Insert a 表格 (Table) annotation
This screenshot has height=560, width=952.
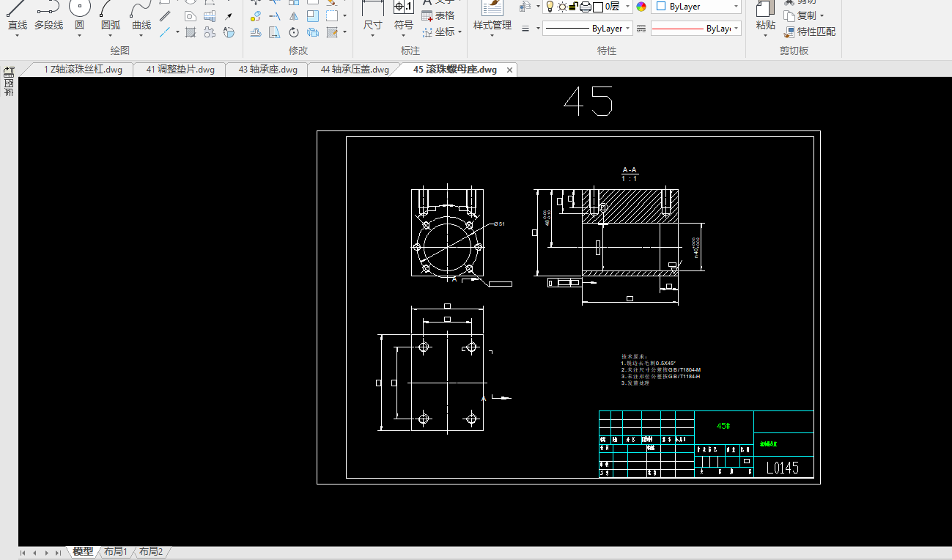point(438,15)
